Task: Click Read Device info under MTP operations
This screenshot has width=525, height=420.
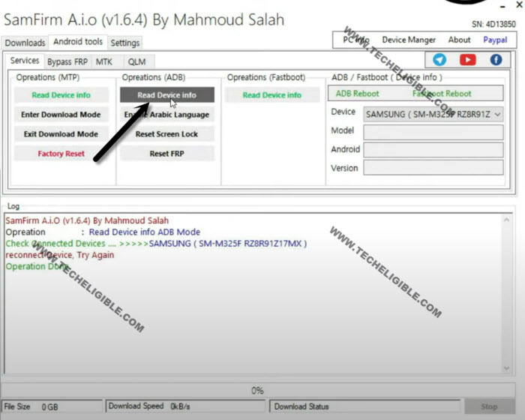Action: click(x=61, y=95)
